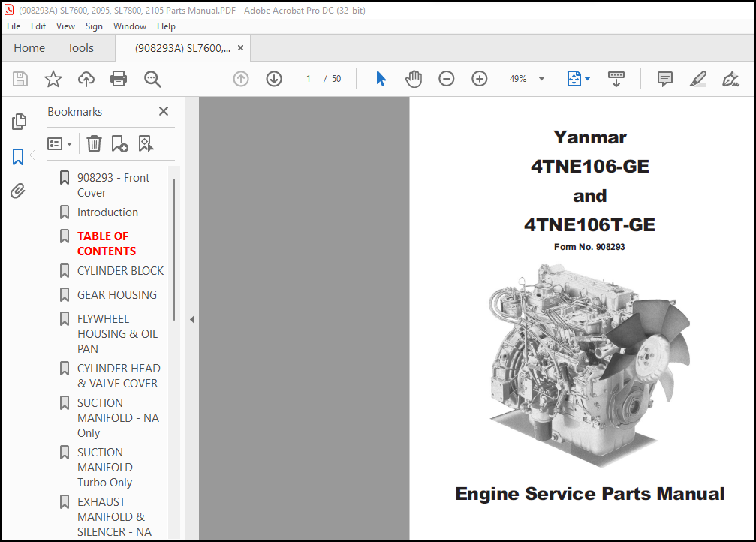The height and width of the screenshot is (542, 756).
Task: Activate the hand pan tool
Action: [x=414, y=79]
